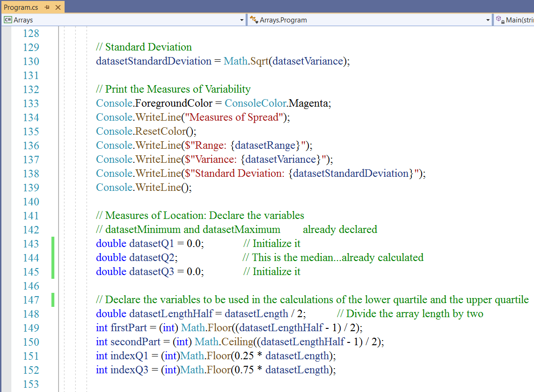
Task: Close the Program.cs tab
Action: 58,7
